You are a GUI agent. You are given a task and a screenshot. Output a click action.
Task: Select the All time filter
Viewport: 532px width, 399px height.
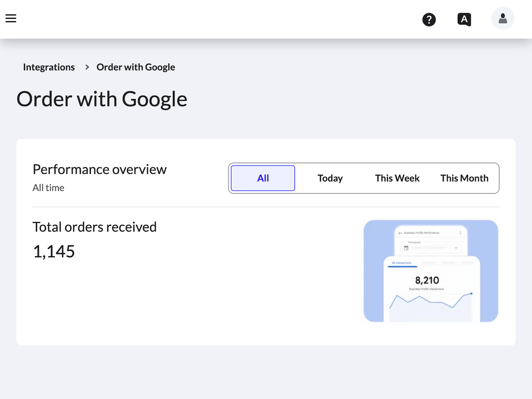(48, 188)
